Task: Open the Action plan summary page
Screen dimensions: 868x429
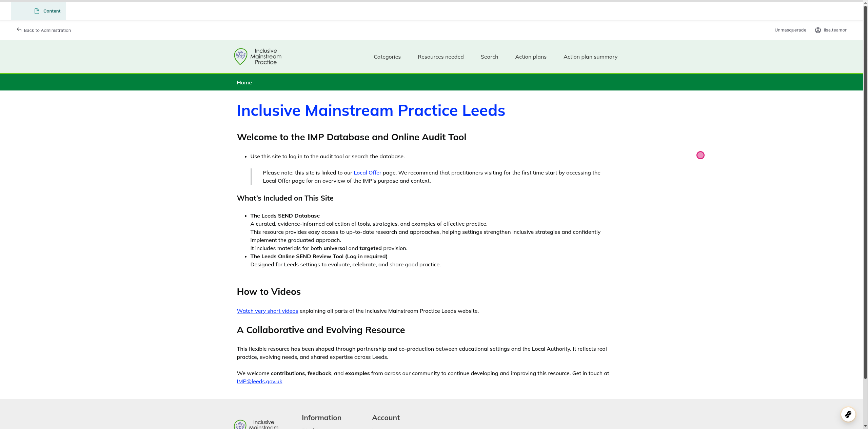Action: (x=590, y=57)
